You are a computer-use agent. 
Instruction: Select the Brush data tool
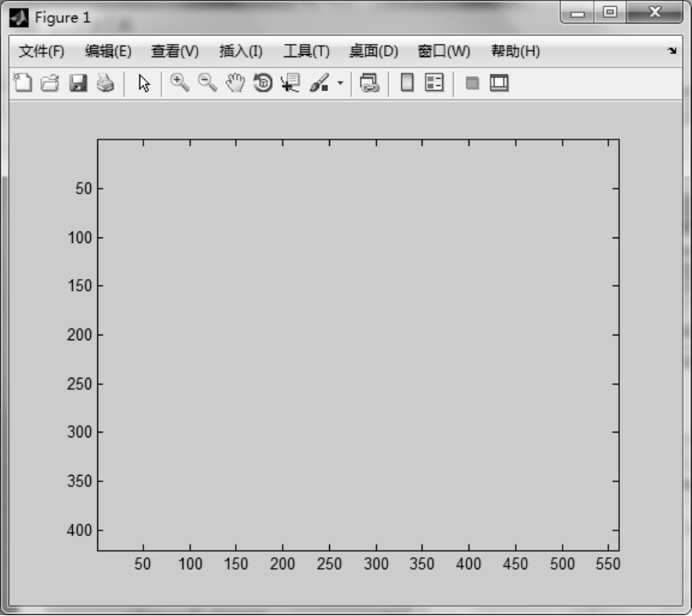[x=319, y=83]
